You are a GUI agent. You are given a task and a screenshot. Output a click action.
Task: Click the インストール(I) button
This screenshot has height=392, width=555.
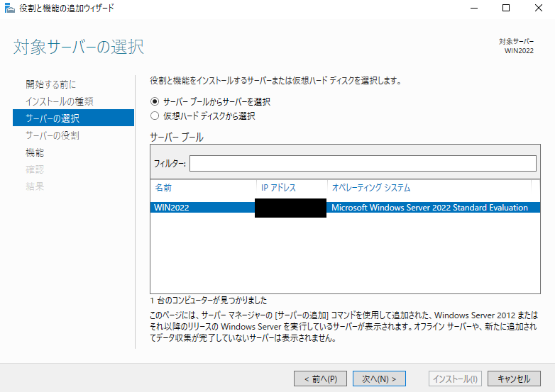pos(456,379)
